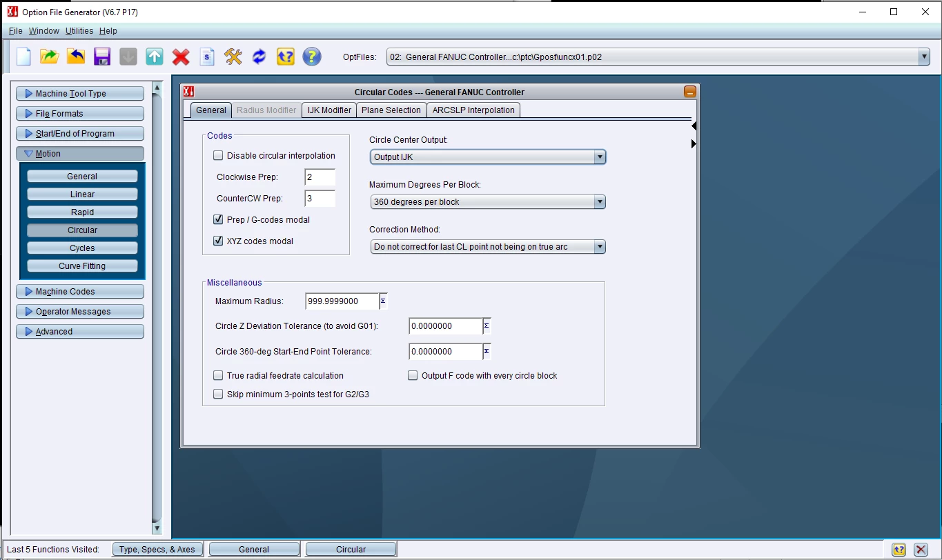Screen dimensions: 942x560
Task: Open the document icon marked with S
Action: click(207, 57)
